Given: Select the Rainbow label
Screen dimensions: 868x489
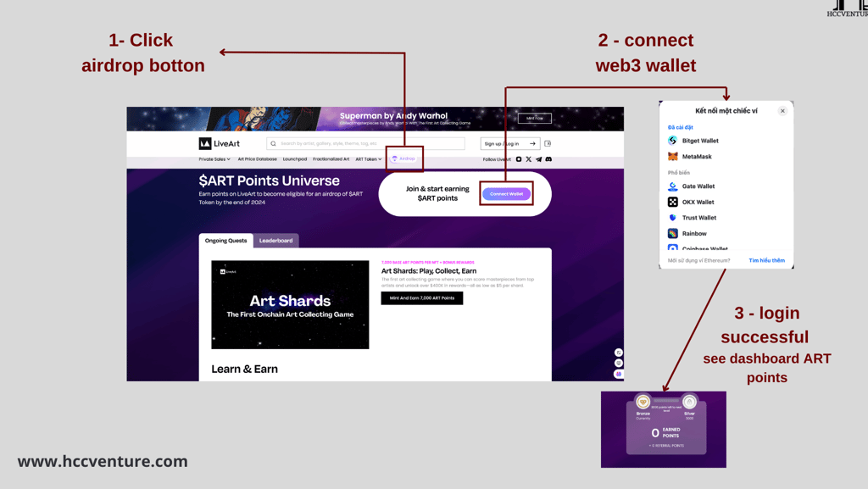Looking at the screenshot, I should point(694,234).
